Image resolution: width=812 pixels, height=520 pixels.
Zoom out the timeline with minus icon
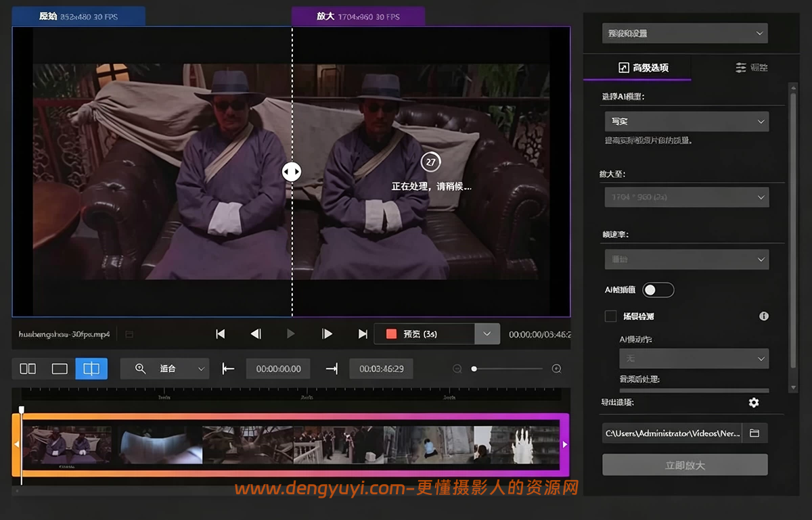pos(457,369)
